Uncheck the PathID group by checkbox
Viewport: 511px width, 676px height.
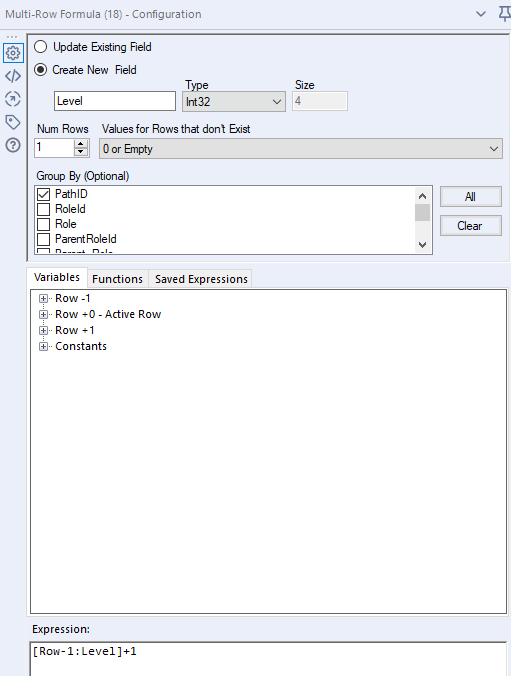[44, 194]
